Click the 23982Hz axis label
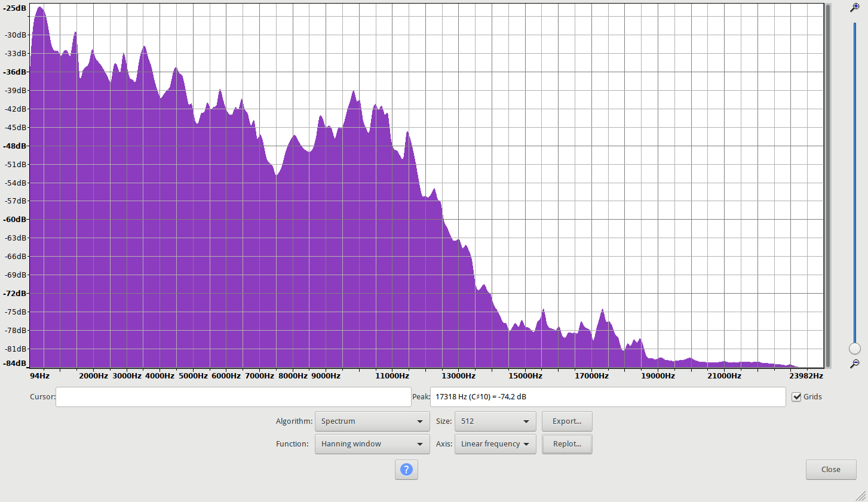The height and width of the screenshot is (502, 868). pos(806,376)
